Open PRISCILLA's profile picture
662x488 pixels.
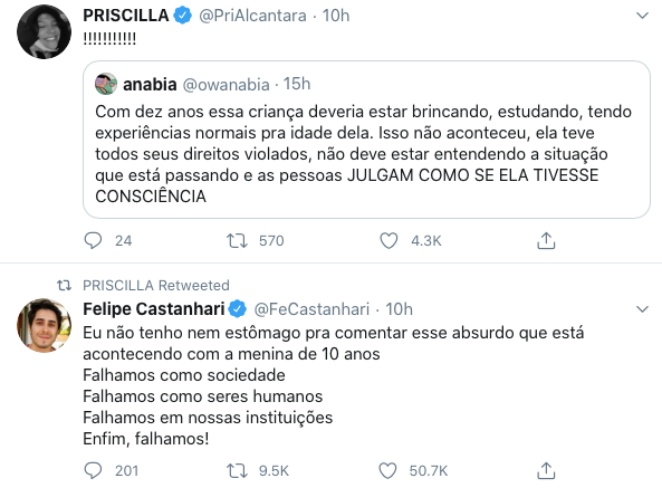coord(43,32)
